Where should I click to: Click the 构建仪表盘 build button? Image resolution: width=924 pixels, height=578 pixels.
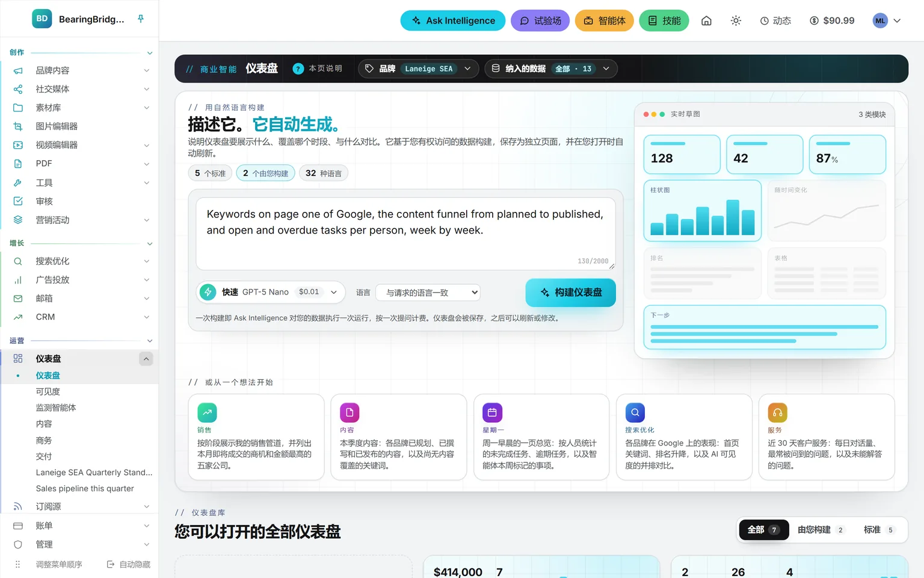[x=571, y=293]
